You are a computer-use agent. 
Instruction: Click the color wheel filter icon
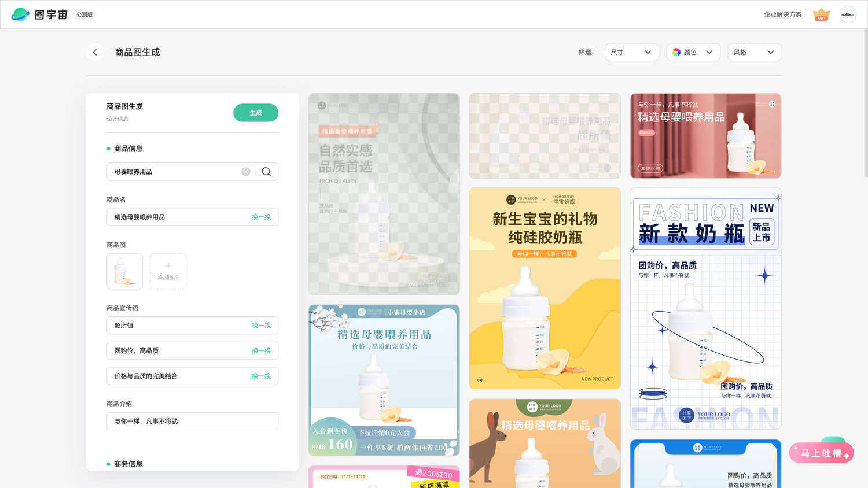[x=676, y=52]
